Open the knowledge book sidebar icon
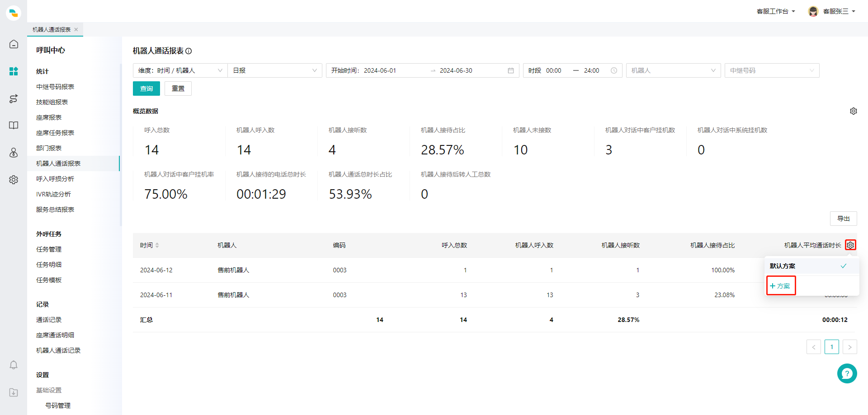The image size is (868, 415). click(x=14, y=125)
